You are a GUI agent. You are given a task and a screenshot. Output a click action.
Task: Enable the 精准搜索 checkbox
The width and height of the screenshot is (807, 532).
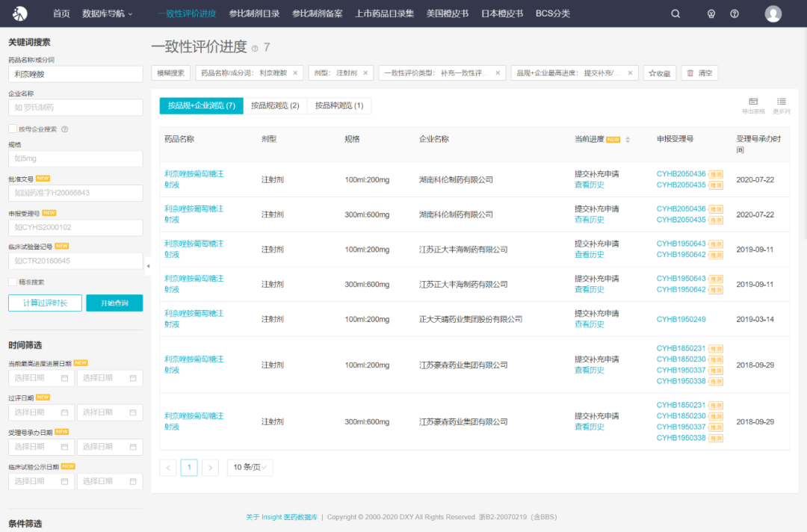[x=13, y=282]
